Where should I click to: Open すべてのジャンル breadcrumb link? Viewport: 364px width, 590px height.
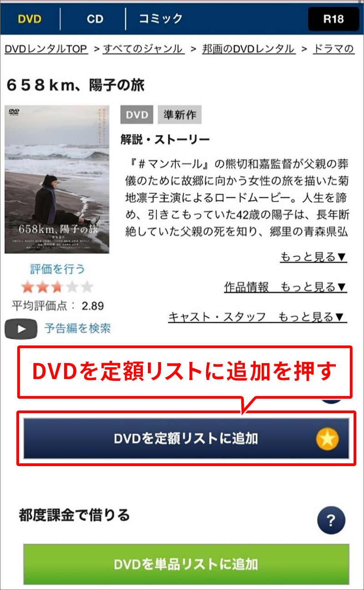(x=143, y=49)
